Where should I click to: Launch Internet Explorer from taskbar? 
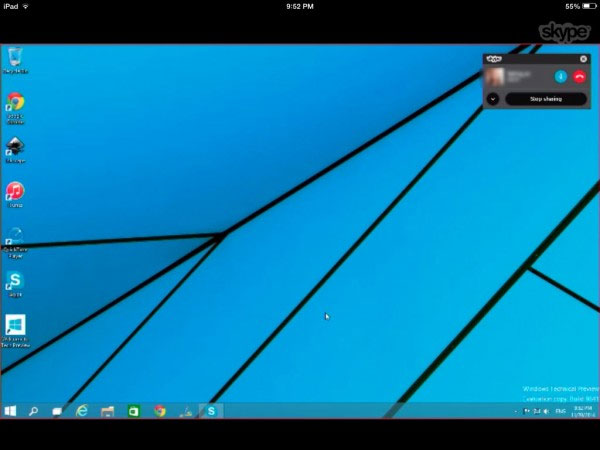click(x=82, y=411)
